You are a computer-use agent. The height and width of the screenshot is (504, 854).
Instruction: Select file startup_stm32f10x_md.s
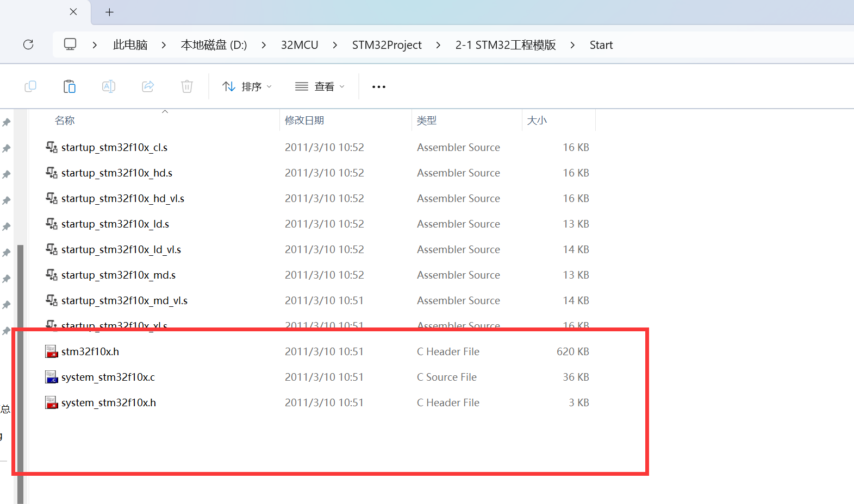click(x=119, y=275)
